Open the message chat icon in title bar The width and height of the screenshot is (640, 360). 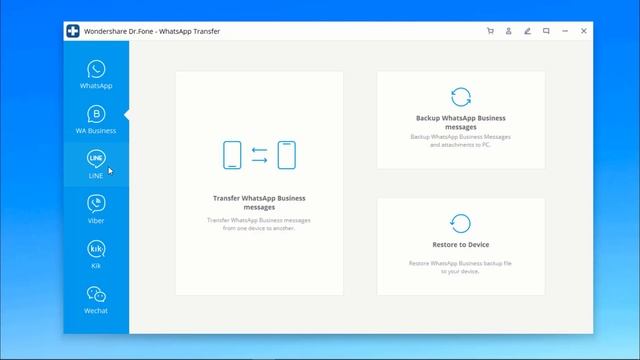click(x=546, y=31)
